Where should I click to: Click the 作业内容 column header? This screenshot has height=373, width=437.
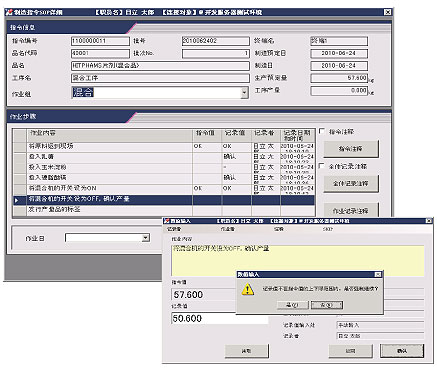tap(109, 135)
